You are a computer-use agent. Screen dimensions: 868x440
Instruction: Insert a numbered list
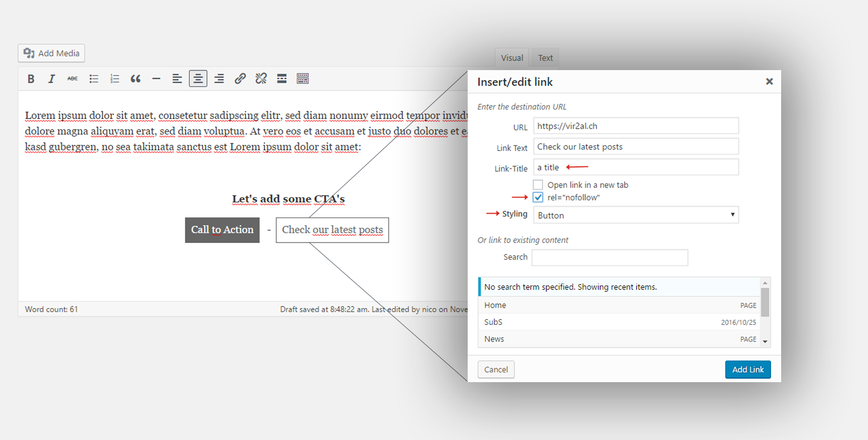(x=115, y=79)
